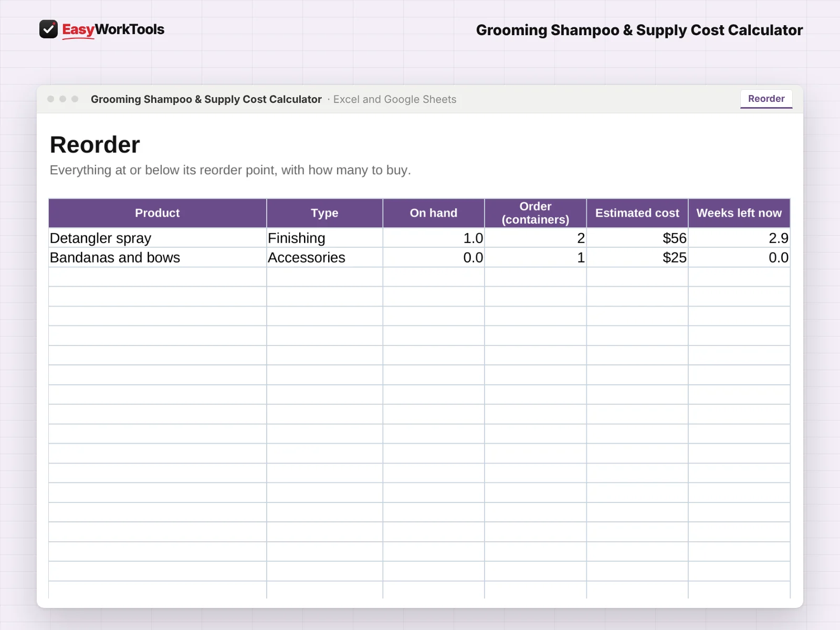The height and width of the screenshot is (630, 840).
Task: Select the Estimated cost column header
Action: click(637, 213)
